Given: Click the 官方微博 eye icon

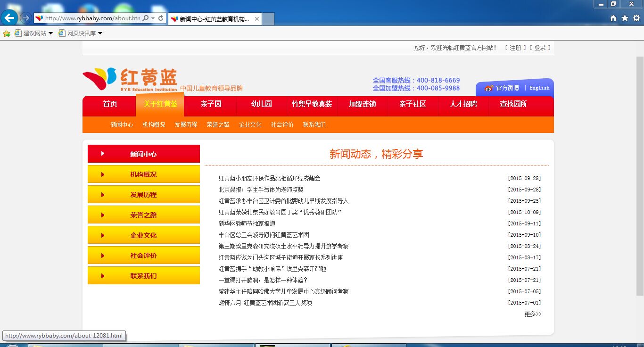Looking at the screenshot, I should [x=488, y=88].
